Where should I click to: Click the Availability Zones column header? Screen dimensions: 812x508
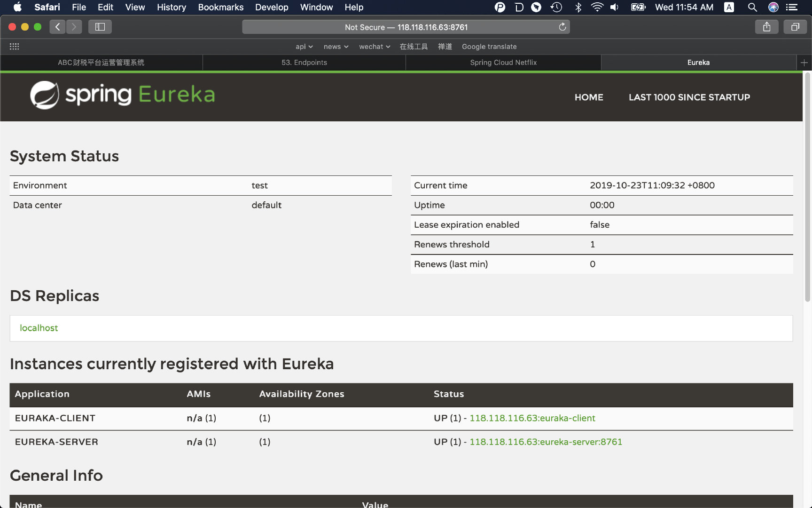(302, 394)
